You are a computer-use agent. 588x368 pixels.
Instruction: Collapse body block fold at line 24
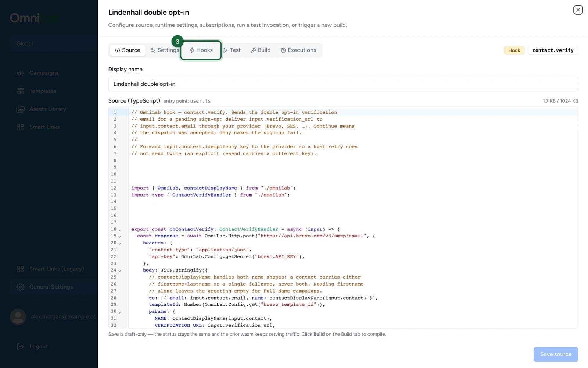click(x=119, y=270)
